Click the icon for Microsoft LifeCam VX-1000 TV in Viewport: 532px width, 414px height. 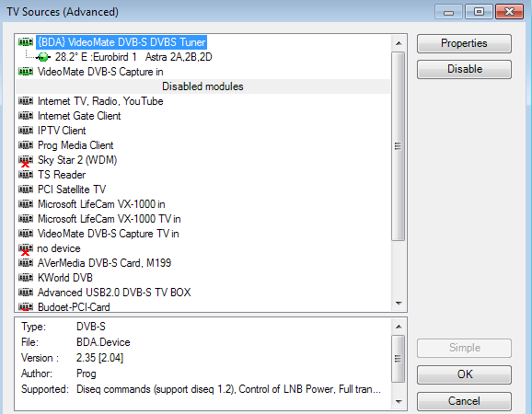pyautogui.click(x=26, y=219)
